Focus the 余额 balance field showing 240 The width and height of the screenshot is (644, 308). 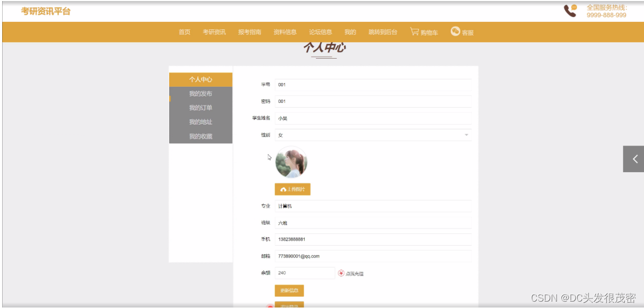305,273
